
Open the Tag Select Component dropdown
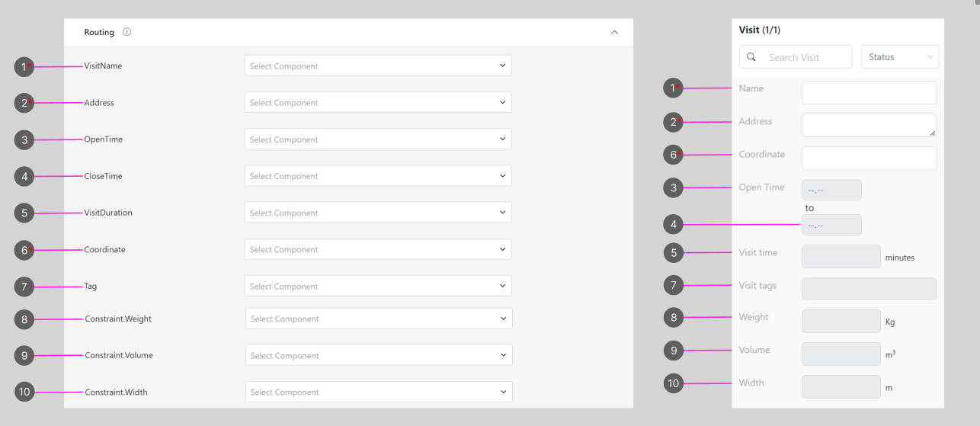point(378,286)
